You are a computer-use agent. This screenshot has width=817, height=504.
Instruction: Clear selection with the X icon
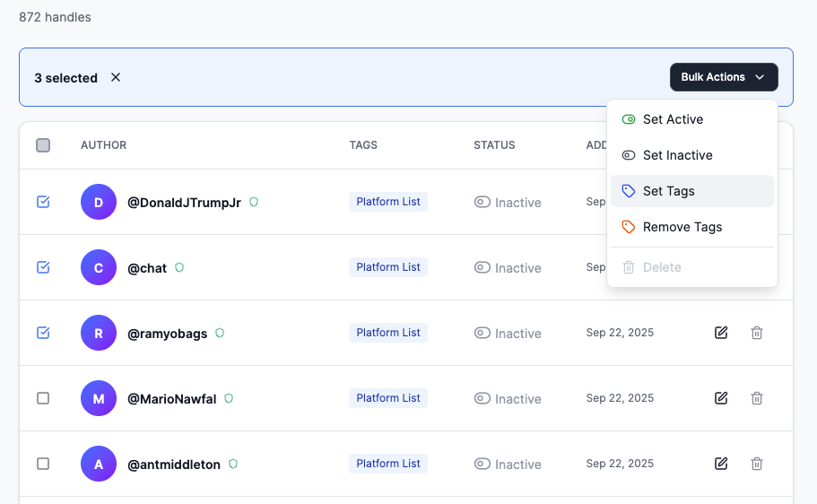(x=116, y=77)
